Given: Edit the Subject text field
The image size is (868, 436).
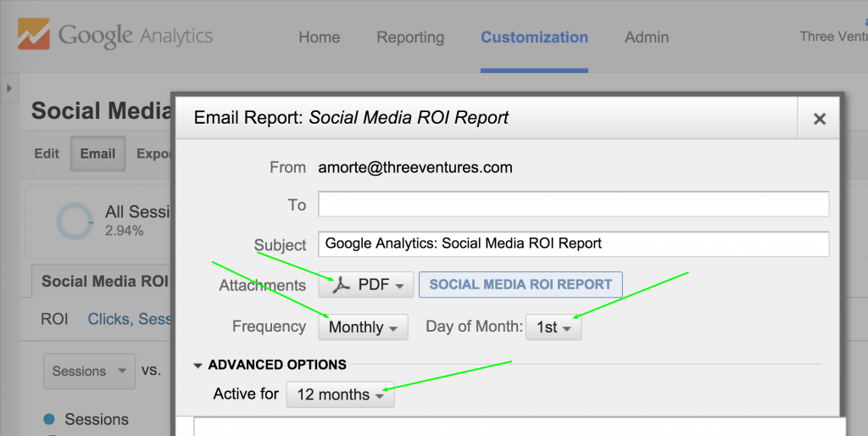Looking at the screenshot, I should [x=574, y=243].
